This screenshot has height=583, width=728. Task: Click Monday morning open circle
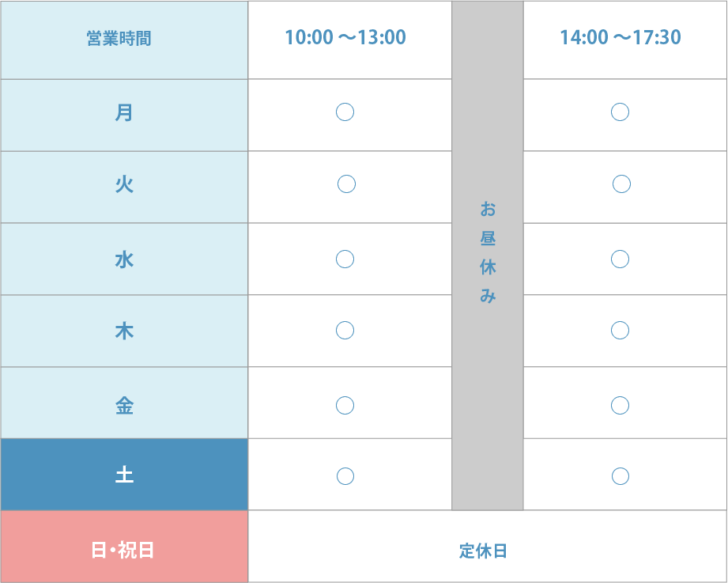click(345, 112)
